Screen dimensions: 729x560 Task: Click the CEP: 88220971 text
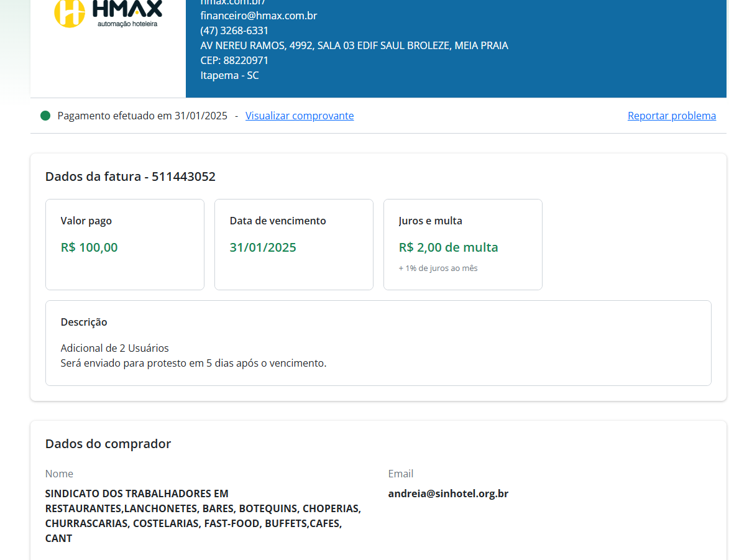point(234,60)
